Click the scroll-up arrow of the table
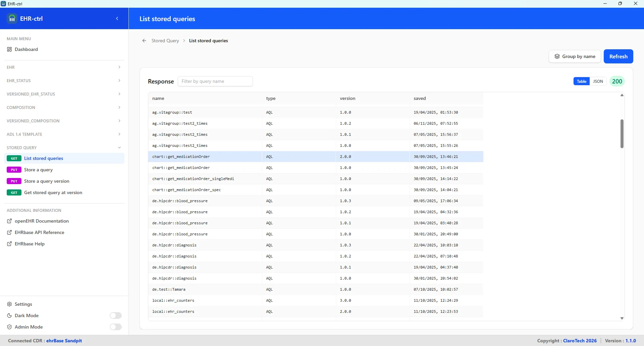 (622, 96)
